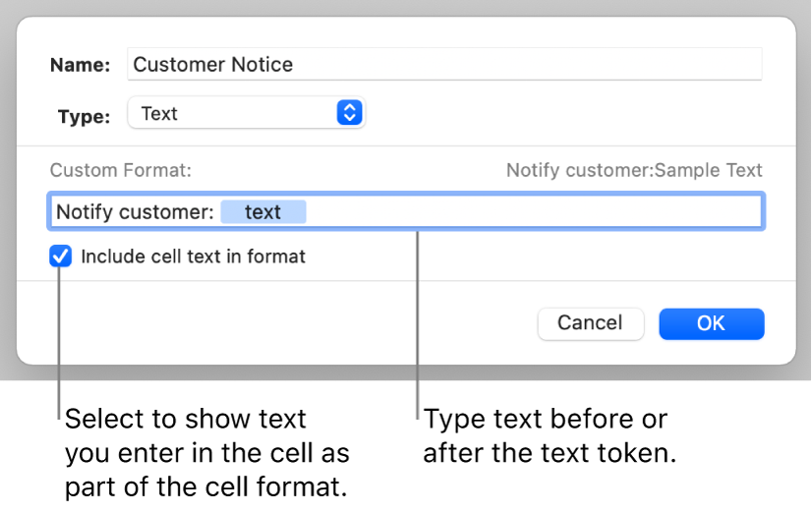The width and height of the screenshot is (812, 513).
Task: Click the "Include cell text in format" label
Action: [x=193, y=257]
